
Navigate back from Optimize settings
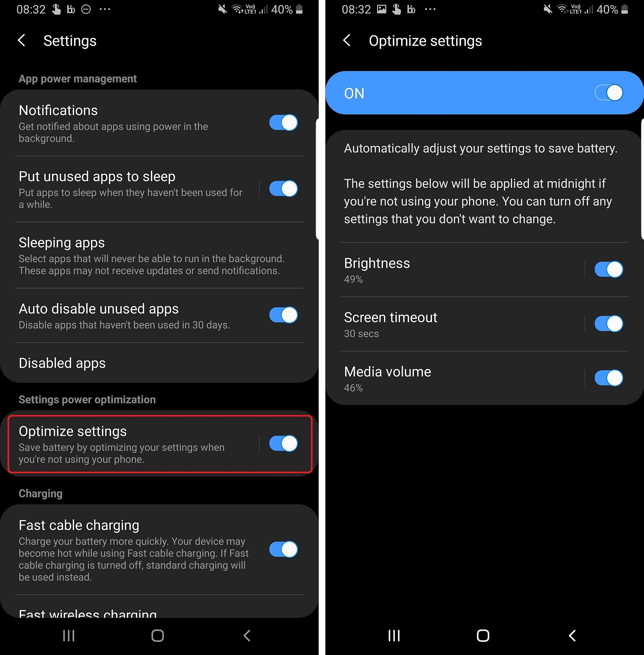click(x=345, y=40)
